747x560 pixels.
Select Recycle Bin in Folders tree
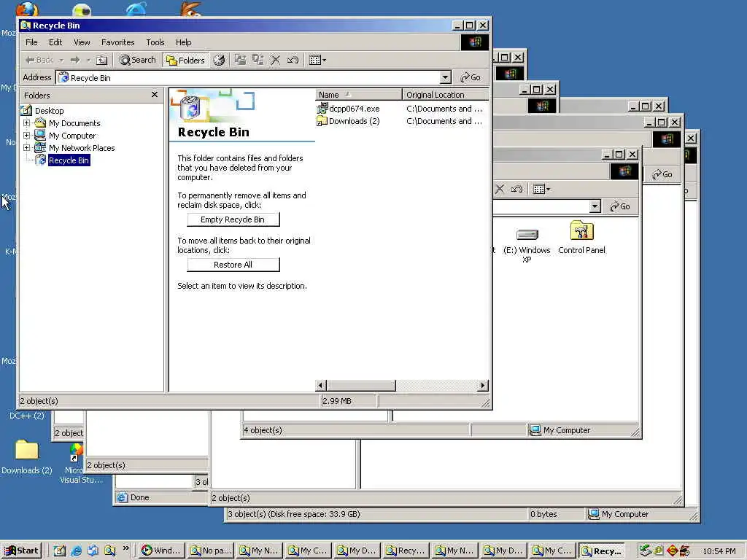[69, 160]
